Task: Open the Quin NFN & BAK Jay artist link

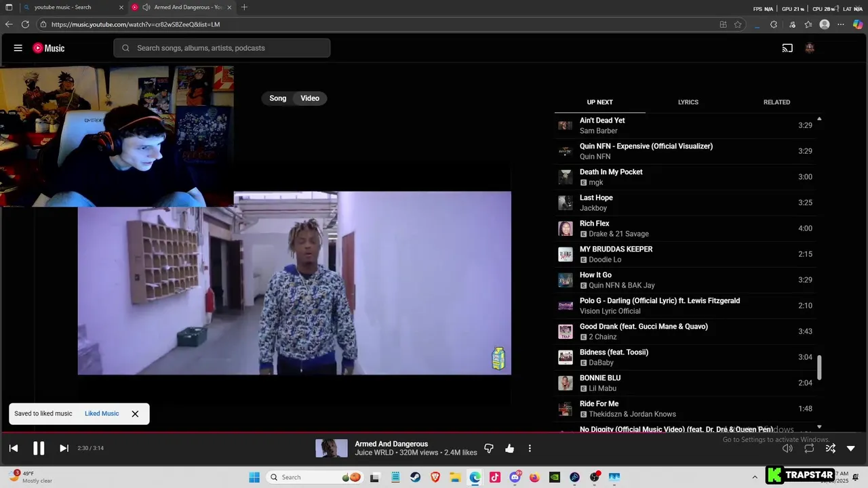Action: tap(622, 285)
